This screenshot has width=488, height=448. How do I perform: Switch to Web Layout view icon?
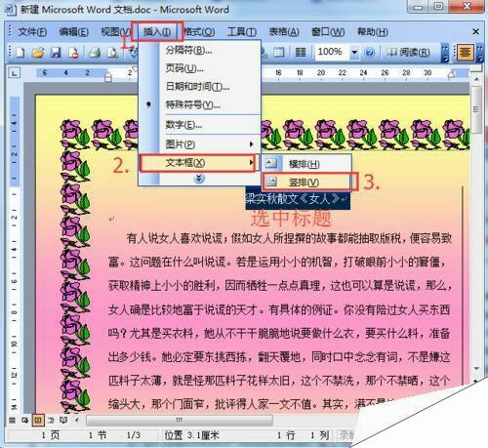click(24, 420)
